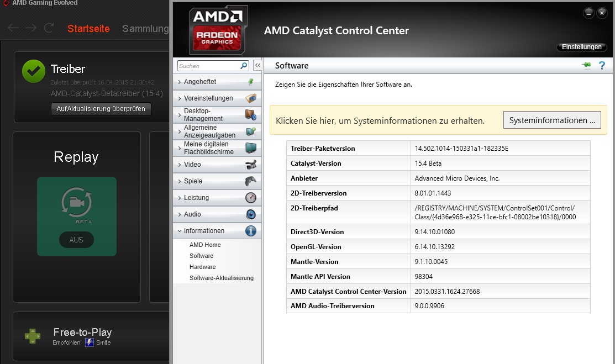Click the green pin icon on Software header
The width and height of the screenshot is (615, 364).
coord(586,66)
